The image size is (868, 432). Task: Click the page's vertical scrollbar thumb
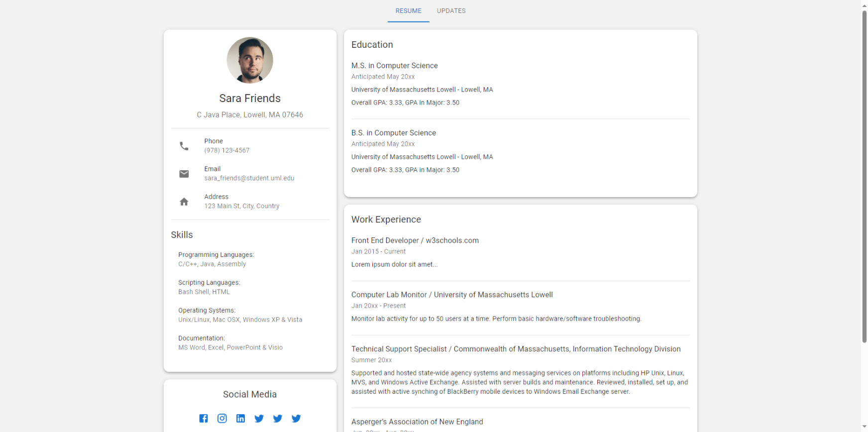864,174
